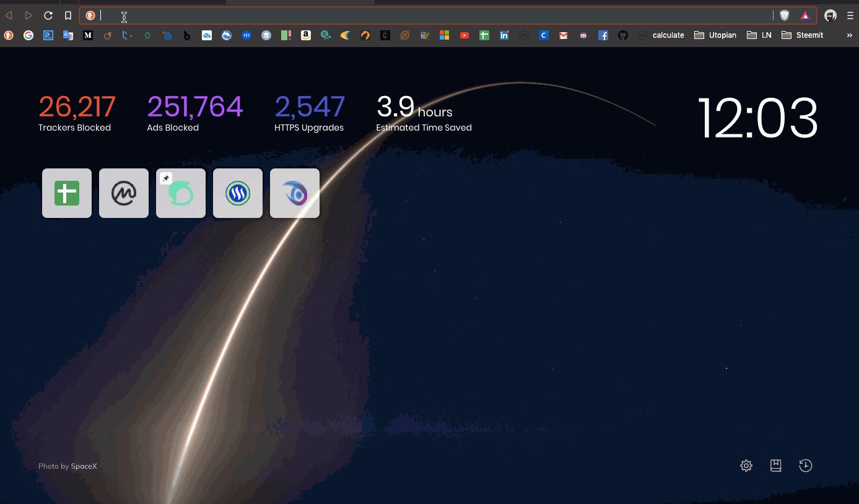Open the Google bookmark

28,35
